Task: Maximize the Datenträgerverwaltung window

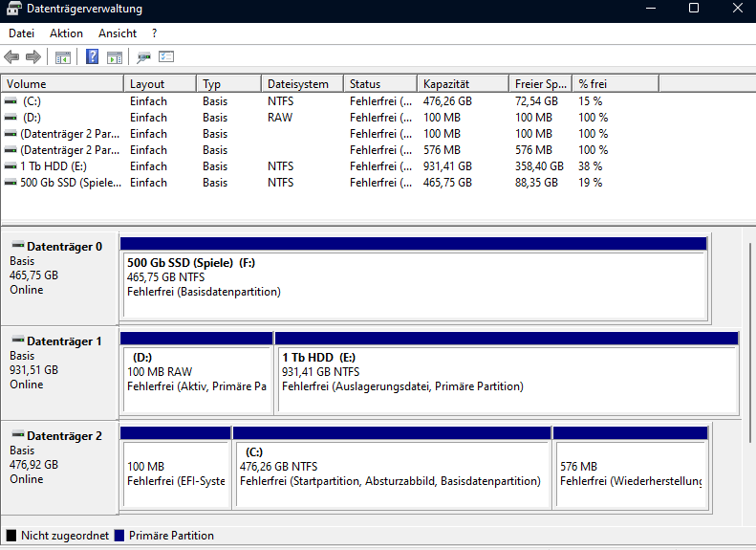Action: 694,8
